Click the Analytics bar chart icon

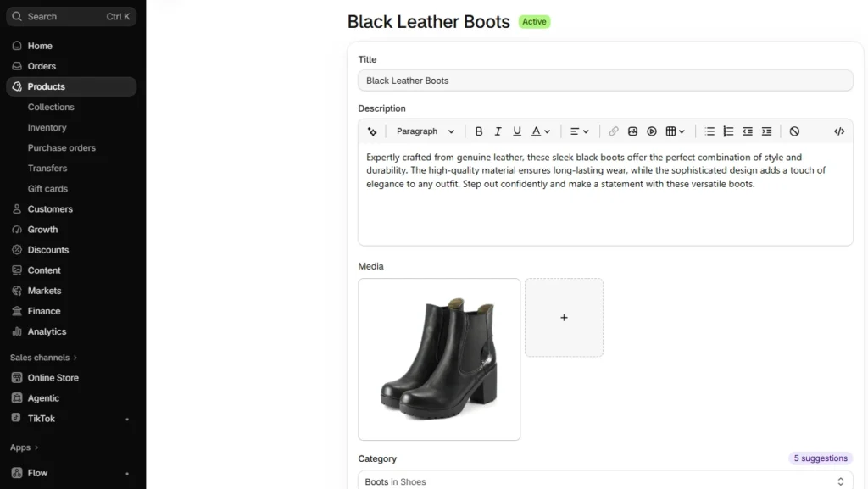[x=17, y=332]
